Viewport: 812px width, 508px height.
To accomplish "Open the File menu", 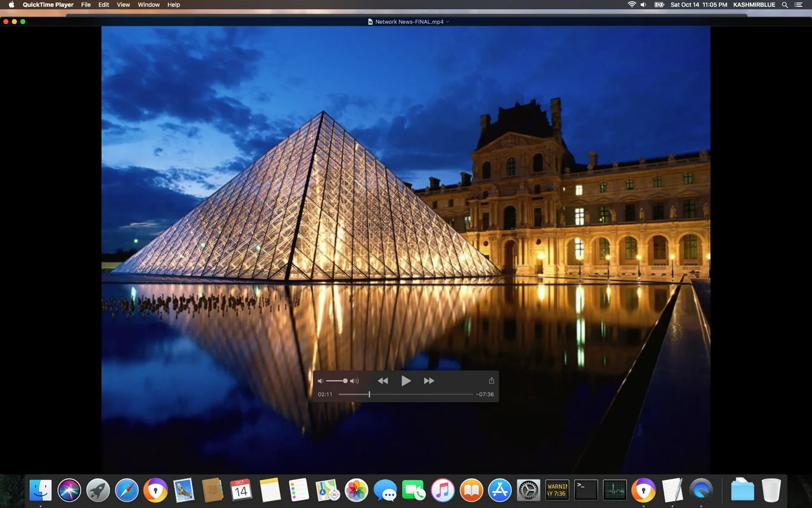I will (86, 4).
